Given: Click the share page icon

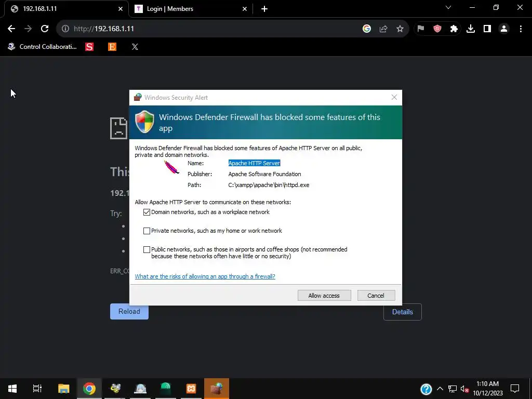Looking at the screenshot, I should pyautogui.click(x=383, y=29).
